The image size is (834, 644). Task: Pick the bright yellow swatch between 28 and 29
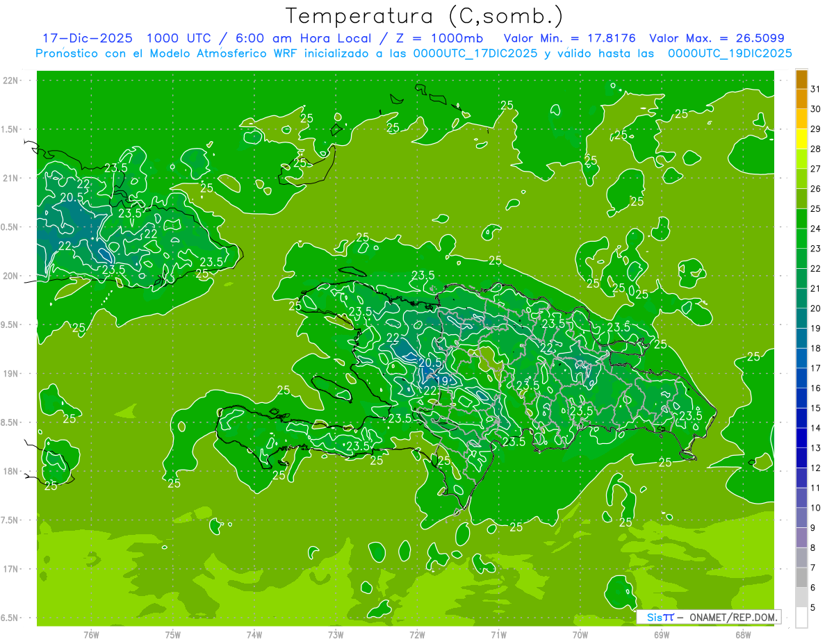[801, 139]
